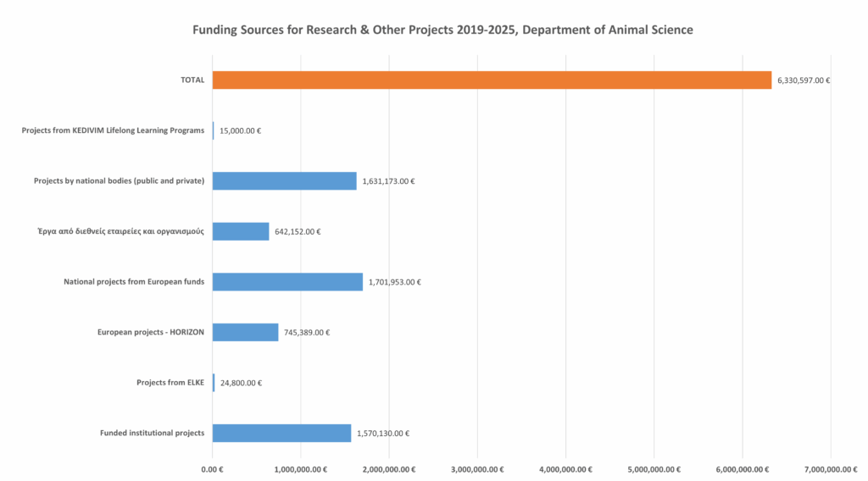Image resolution: width=868 pixels, height=481 pixels.
Task: Select the European projects - HORIZON bar
Action: pos(245,332)
